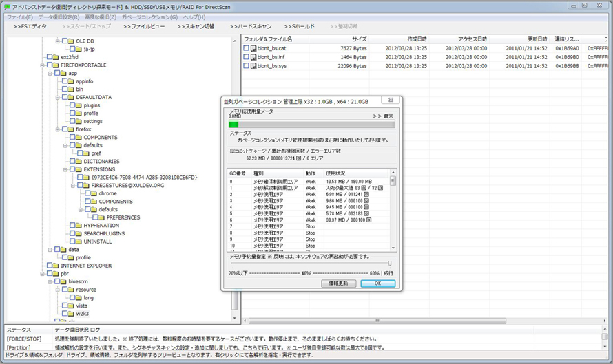This screenshot has width=613, height=364.
Task: Click the >>Sホールド toolbar button
Action: pos(299,26)
